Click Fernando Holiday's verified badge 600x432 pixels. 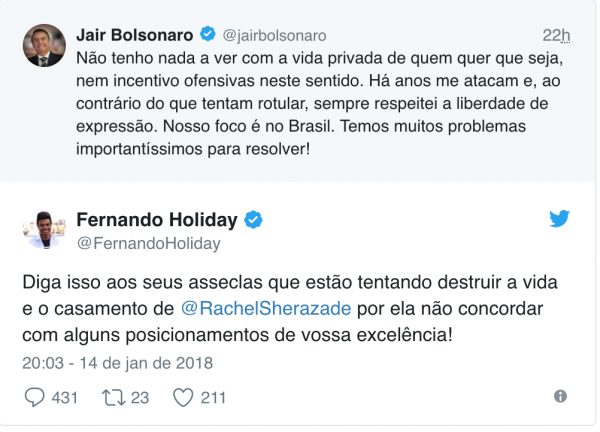(255, 219)
